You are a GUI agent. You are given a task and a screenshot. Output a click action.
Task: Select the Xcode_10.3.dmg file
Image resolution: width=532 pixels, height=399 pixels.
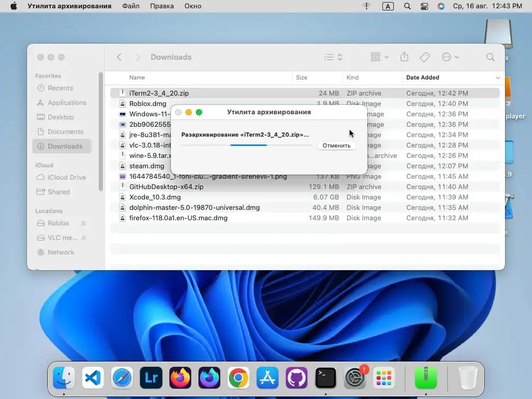coord(304,197)
